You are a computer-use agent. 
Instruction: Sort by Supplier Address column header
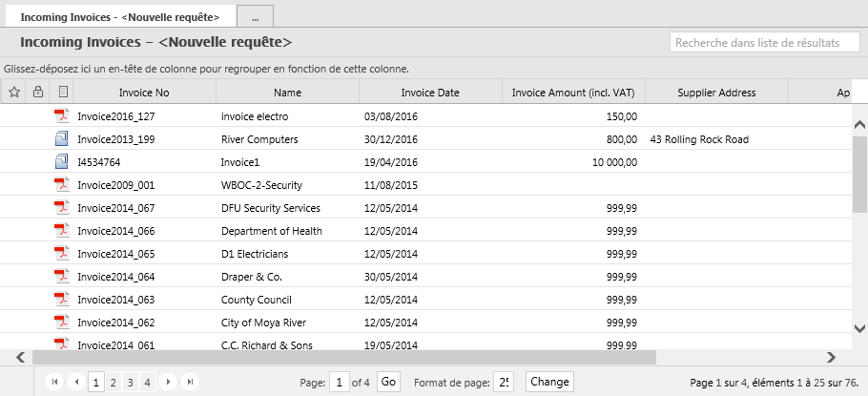[716, 93]
